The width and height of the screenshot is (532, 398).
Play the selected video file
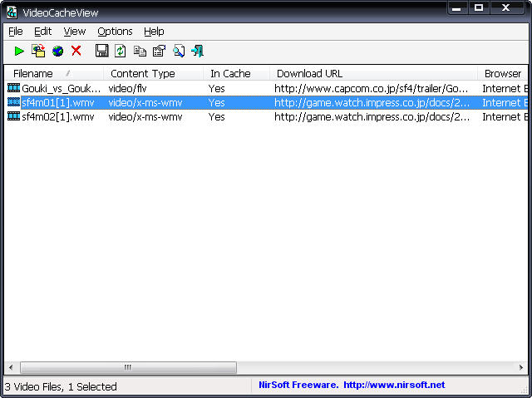point(19,52)
